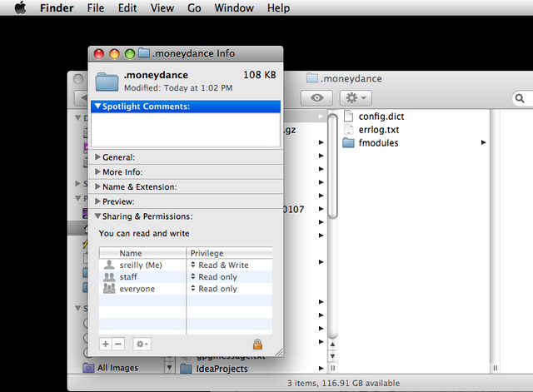
Task: Collapse the Sharing & Permissions section
Action: pos(98,216)
